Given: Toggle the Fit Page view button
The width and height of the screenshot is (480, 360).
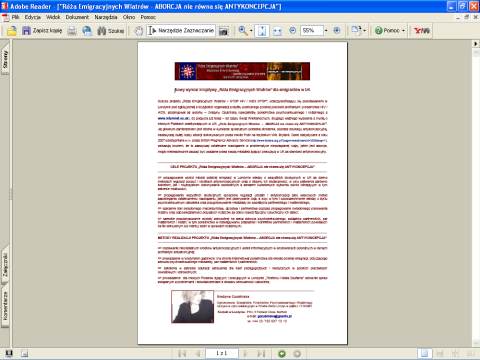Looking at the screenshot, I should tap(262, 31).
